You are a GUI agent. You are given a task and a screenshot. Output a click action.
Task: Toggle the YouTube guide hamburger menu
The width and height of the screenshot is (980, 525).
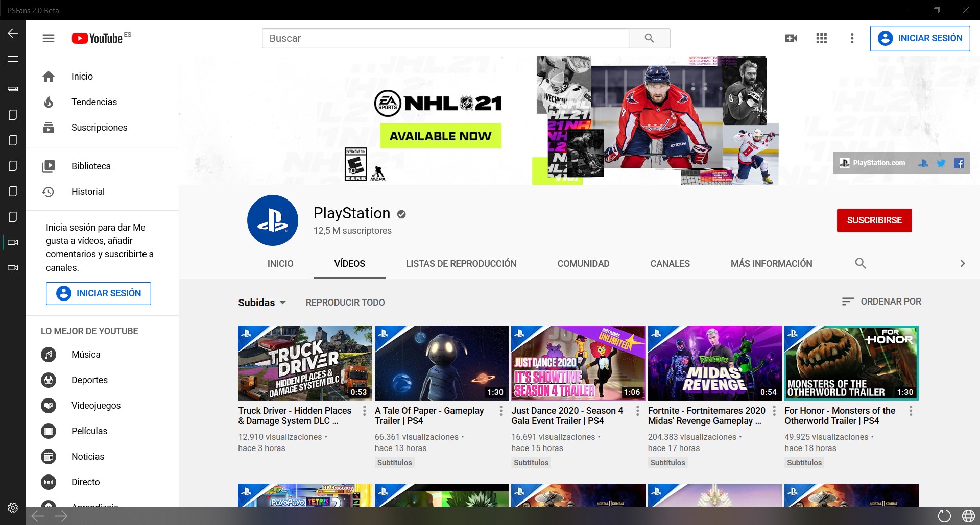(49, 38)
